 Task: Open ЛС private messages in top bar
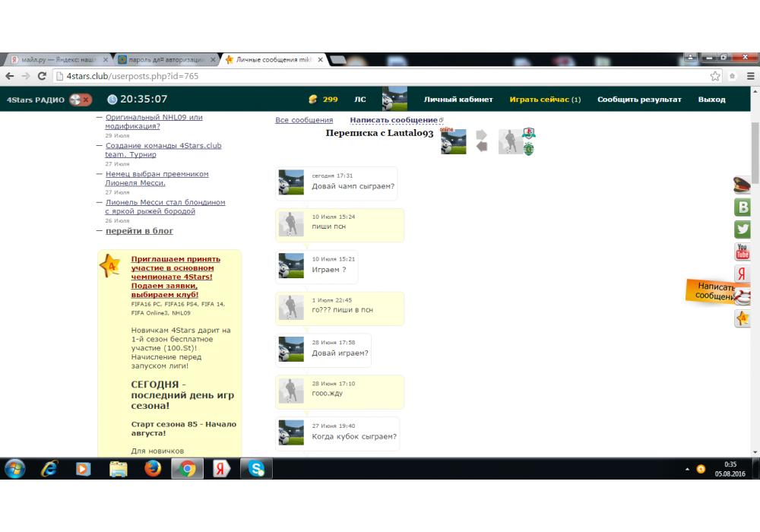[359, 100]
